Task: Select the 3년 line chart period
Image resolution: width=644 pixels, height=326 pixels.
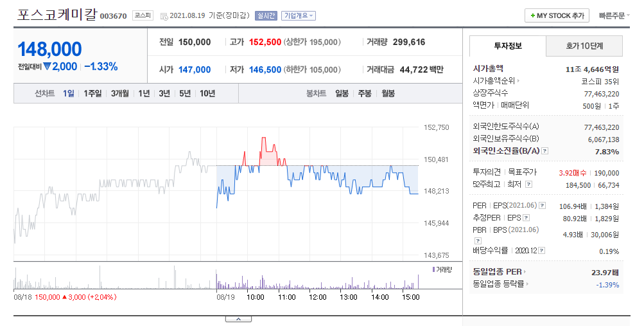Action: click(164, 93)
